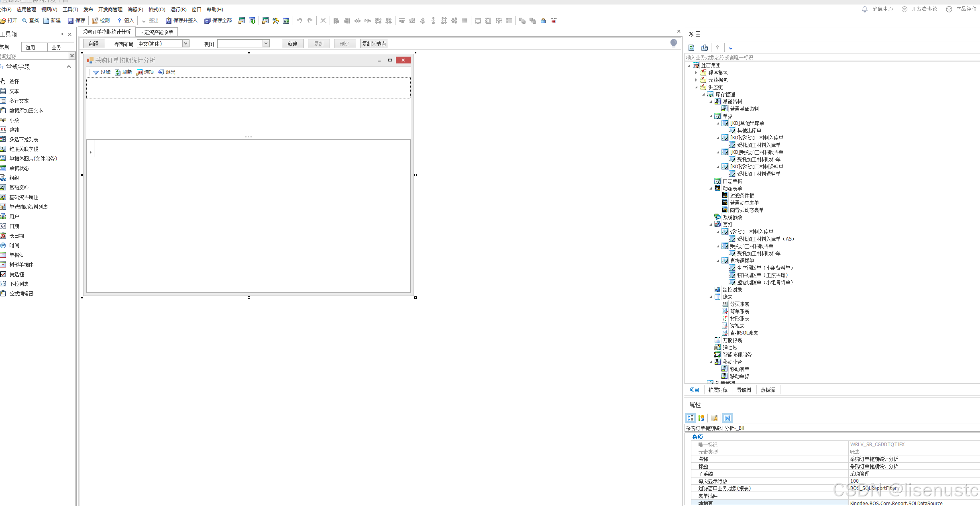Click the categorized view icon in 属性 panel

(x=691, y=418)
